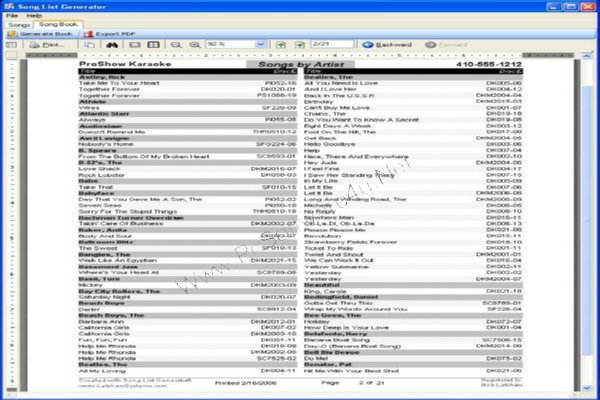Click the 'Songs by Artist' heading
600x400 pixels.
coord(301,64)
